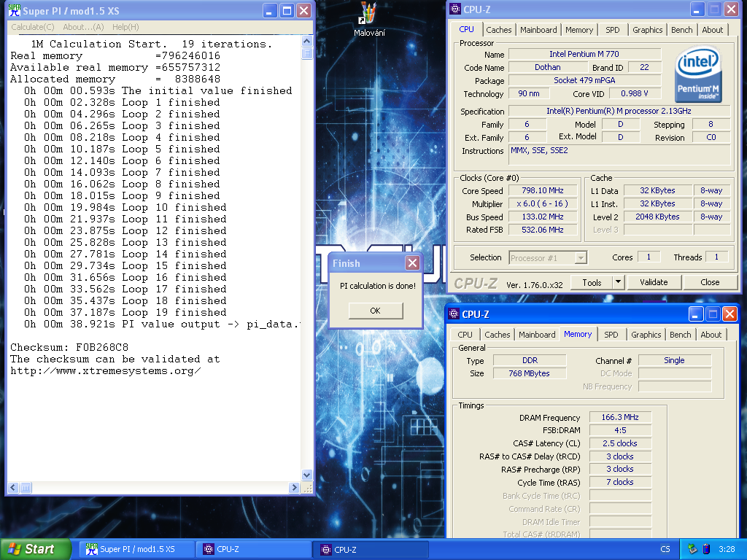Switch to About tab in lower CPU-Z window
The image size is (747, 560).
pyautogui.click(x=711, y=334)
